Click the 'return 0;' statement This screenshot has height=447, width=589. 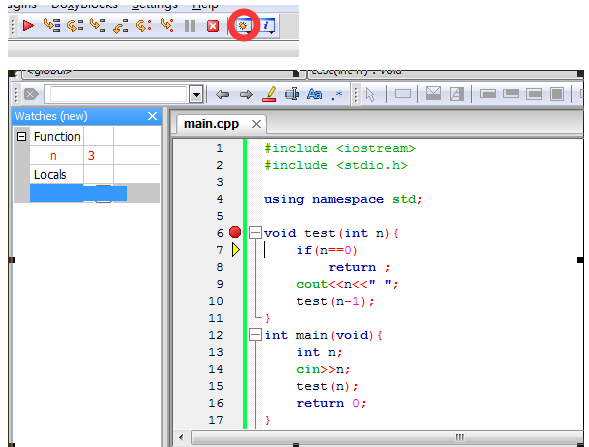(x=331, y=403)
